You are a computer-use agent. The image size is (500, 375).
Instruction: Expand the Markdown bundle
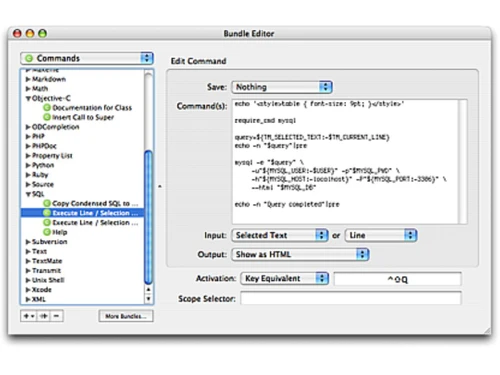pos(28,79)
